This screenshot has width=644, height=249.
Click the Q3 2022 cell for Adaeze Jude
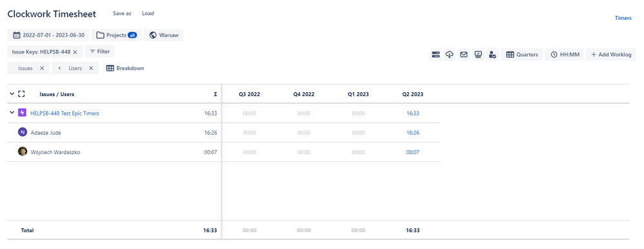tap(249, 133)
